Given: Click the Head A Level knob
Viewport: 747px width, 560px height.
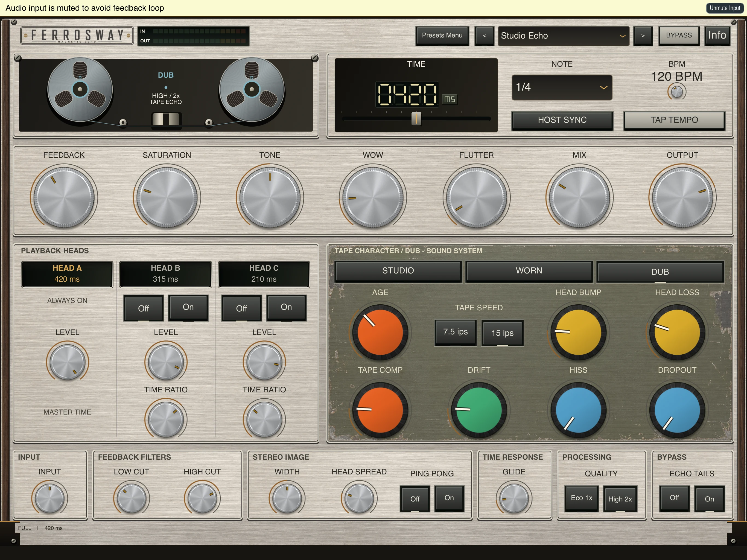Looking at the screenshot, I should pyautogui.click(x=67, y=362).
